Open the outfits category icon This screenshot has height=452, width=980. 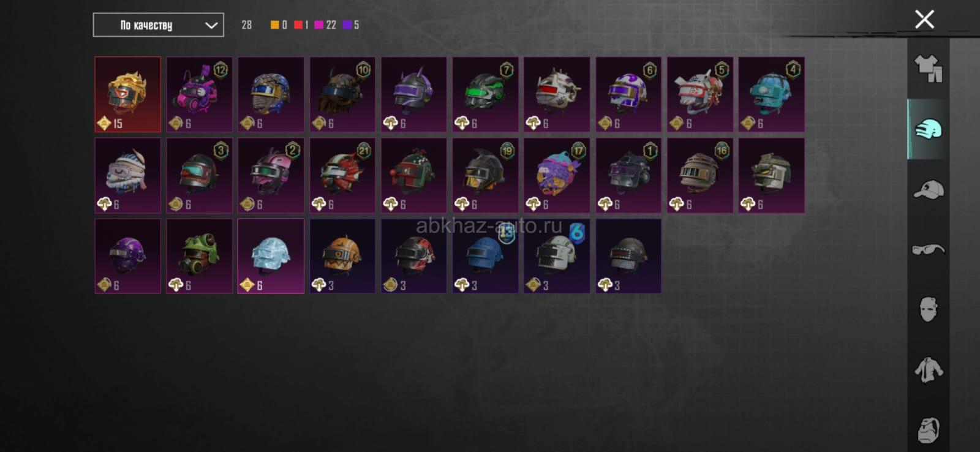click(929, 69)
